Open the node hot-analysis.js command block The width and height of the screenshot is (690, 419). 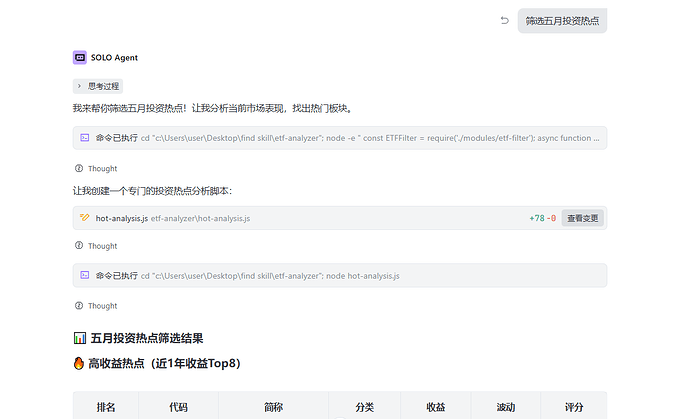click(x=340, y=276)
